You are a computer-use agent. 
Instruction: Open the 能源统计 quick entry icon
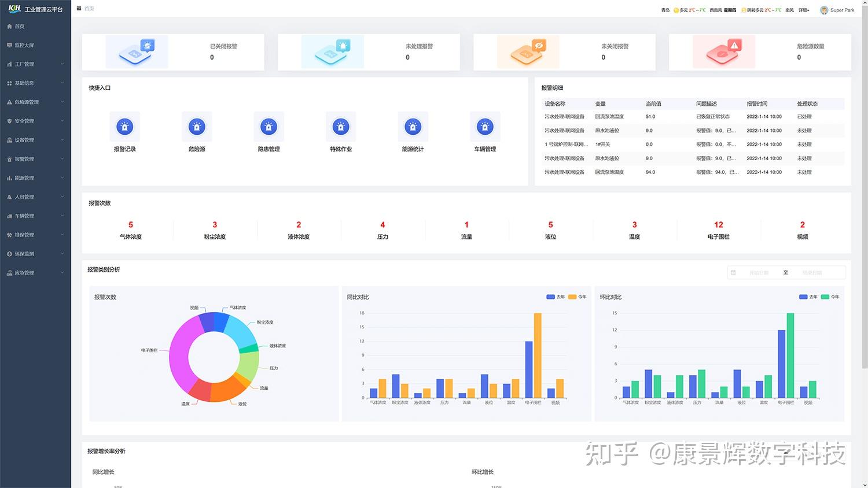413,127
